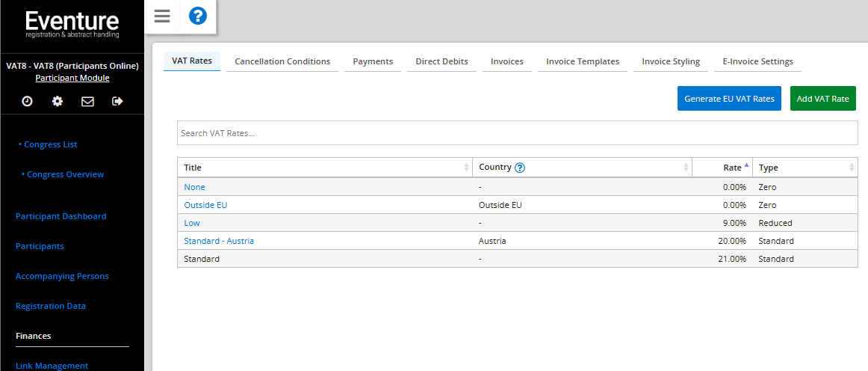Switch to Cancellation Conditions tab
The image size is (868, 371).
(282, 61)
